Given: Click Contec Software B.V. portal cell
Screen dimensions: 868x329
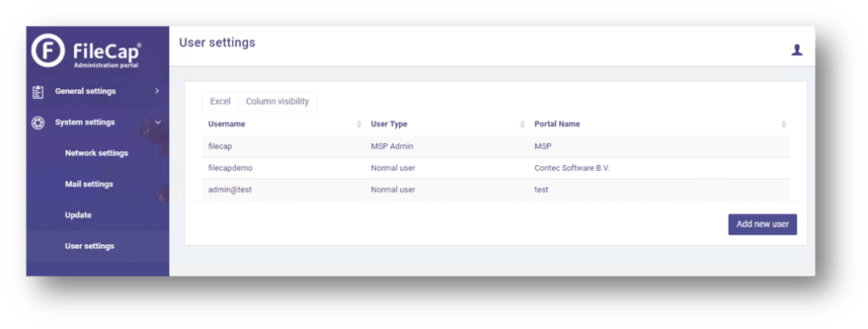Looking at the screenshot, I should pos(572,167).
